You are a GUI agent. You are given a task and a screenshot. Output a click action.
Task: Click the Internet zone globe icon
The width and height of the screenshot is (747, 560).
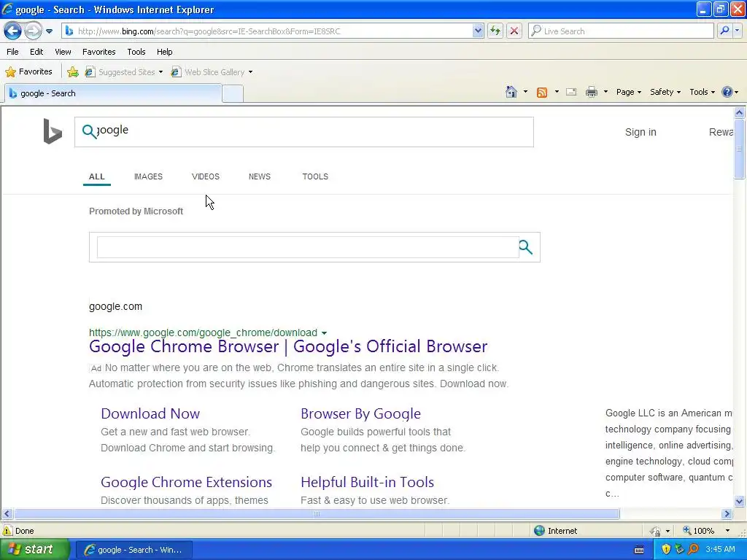(539, 531)
